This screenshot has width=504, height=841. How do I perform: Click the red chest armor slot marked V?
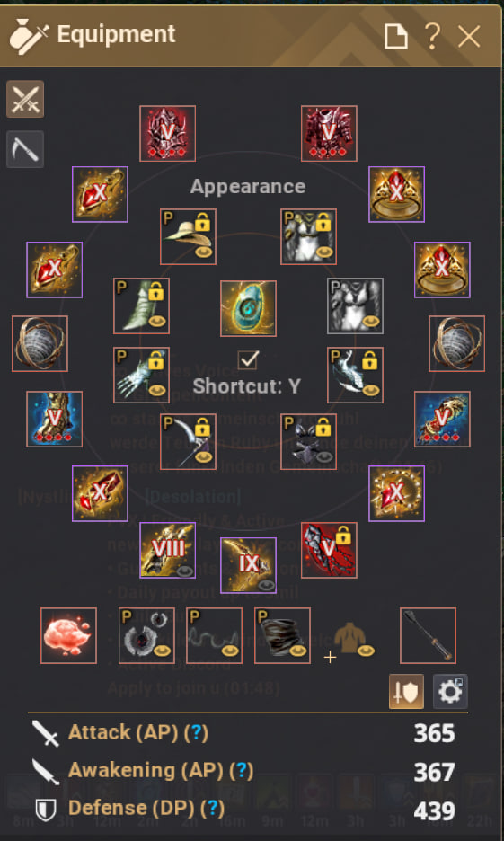click(x=329, y=134)
